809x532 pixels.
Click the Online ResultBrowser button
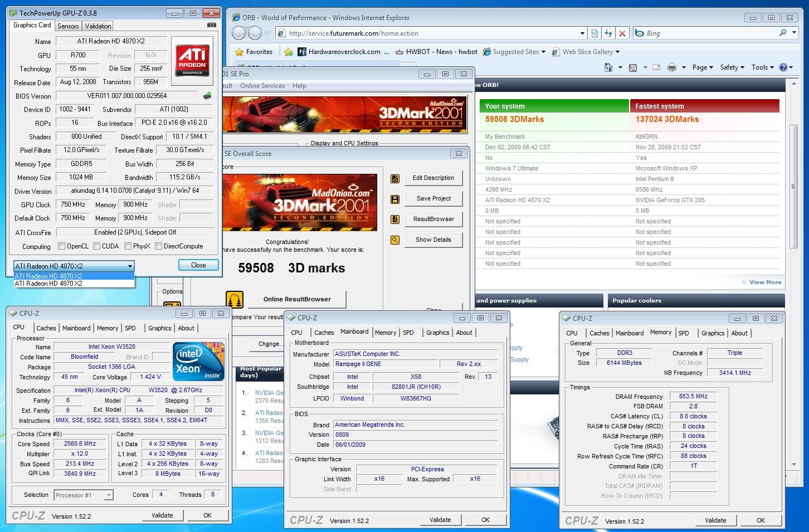pyautogui.click(x=297, y=299)
